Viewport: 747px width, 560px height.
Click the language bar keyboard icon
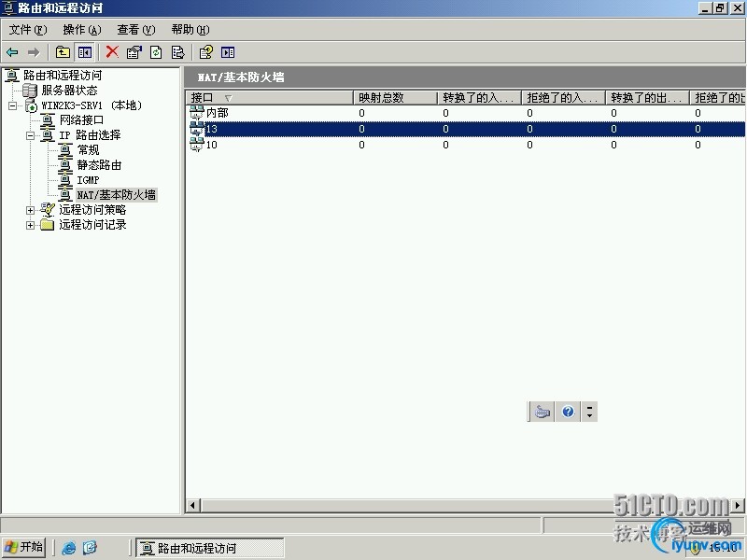(x=543, y=412)
